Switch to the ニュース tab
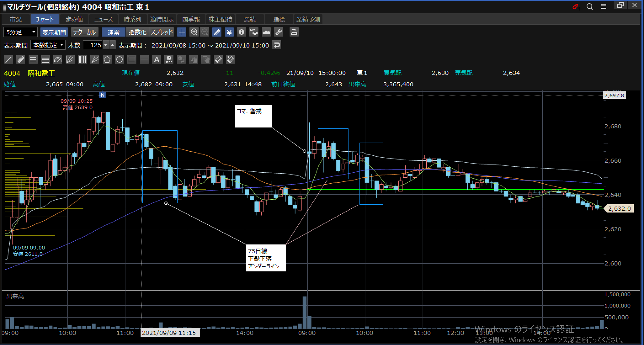 pyautogui.click(x=104, y=19)
